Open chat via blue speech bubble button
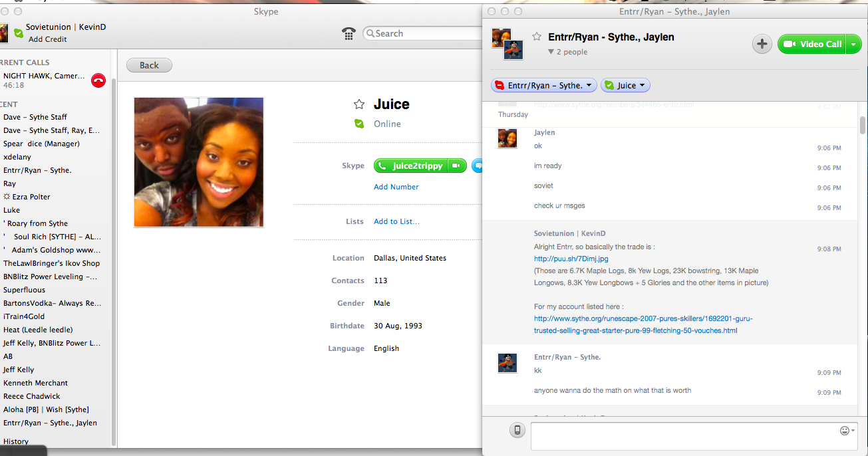868x456 pixels. (x=477, y=166)
